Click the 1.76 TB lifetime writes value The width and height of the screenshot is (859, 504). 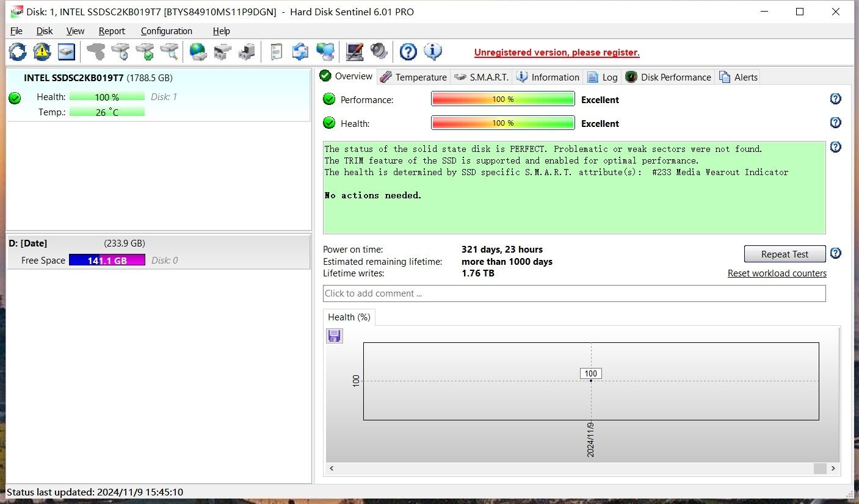(x=478, y=273)
